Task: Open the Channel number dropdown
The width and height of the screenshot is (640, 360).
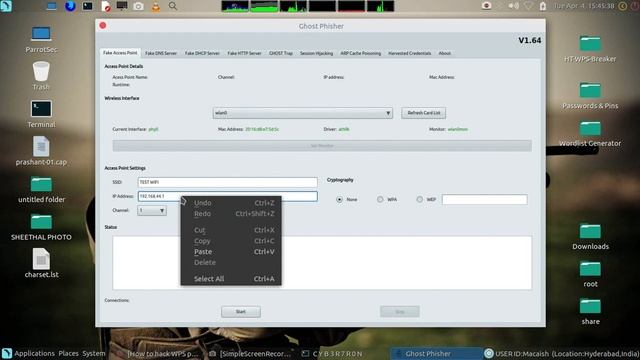Action: coord(151,211)
